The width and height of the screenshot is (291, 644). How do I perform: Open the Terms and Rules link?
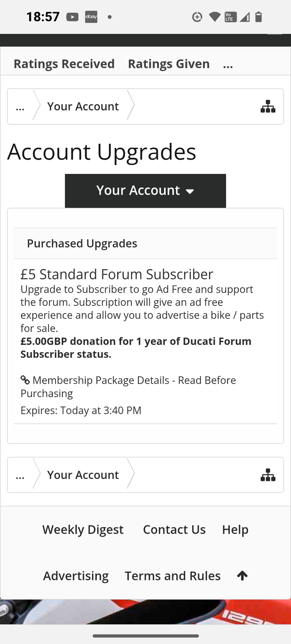point(173,576)
